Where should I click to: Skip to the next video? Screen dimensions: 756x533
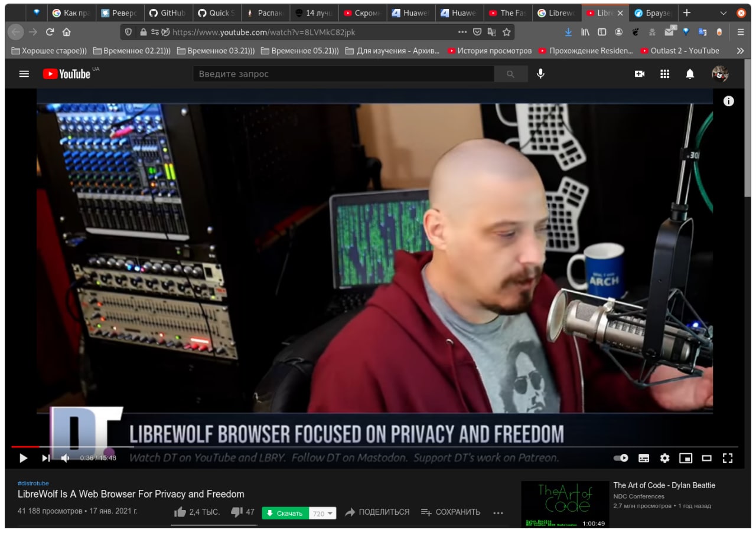click(x=45, y=457)
